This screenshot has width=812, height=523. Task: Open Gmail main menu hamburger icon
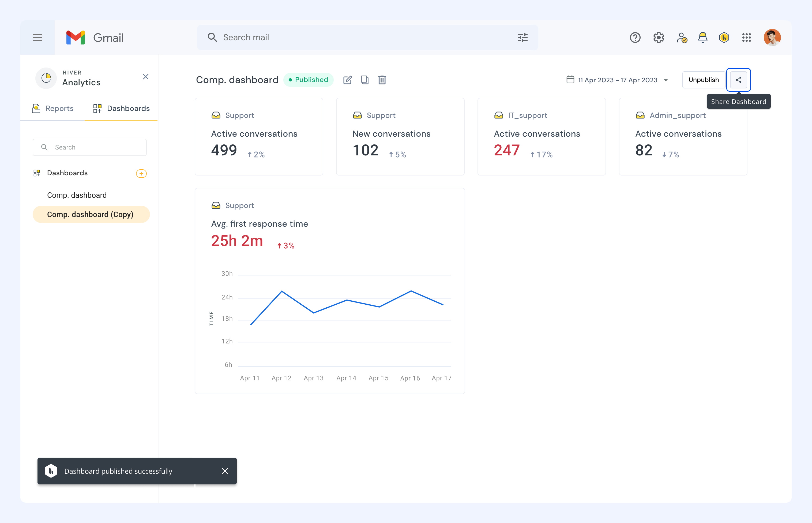(37, 37)
